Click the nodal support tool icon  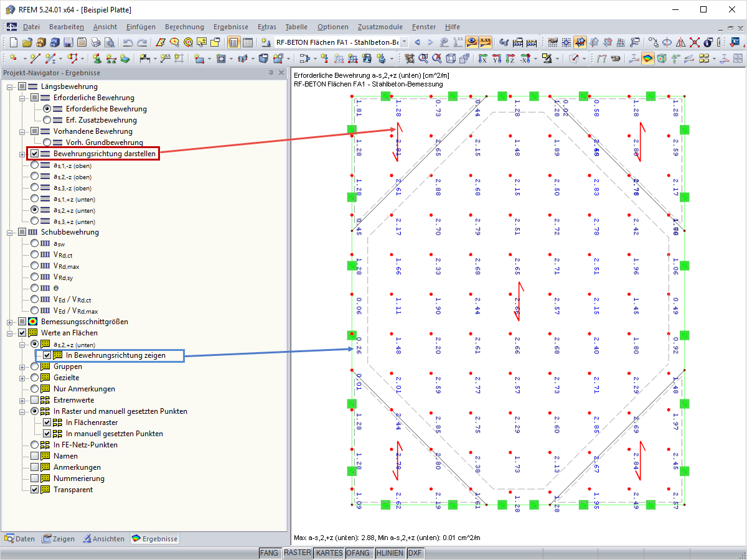click(97, 58)
